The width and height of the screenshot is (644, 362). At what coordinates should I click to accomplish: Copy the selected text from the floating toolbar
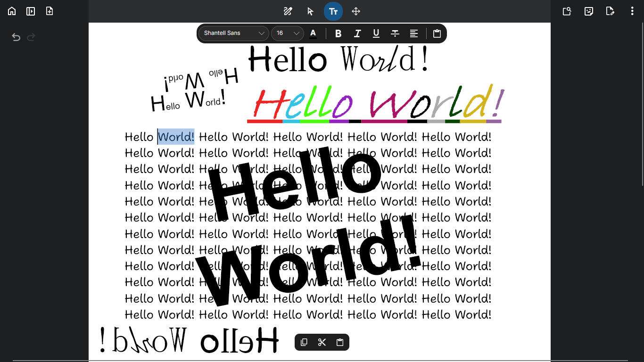tap(304, 342)
